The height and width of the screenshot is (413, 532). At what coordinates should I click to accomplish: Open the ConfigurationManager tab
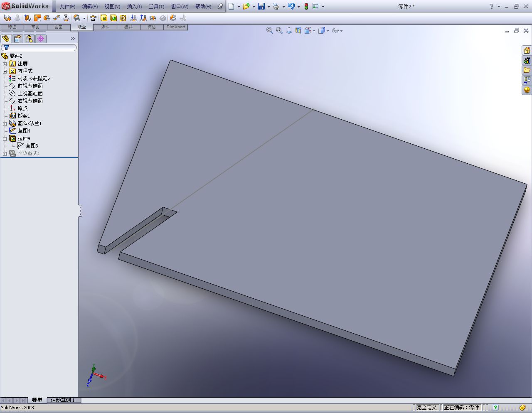[29, 39]
